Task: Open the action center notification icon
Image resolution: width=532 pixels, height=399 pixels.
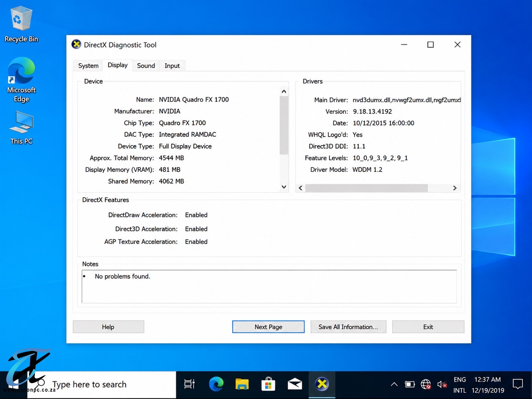Action: [518, 384]
